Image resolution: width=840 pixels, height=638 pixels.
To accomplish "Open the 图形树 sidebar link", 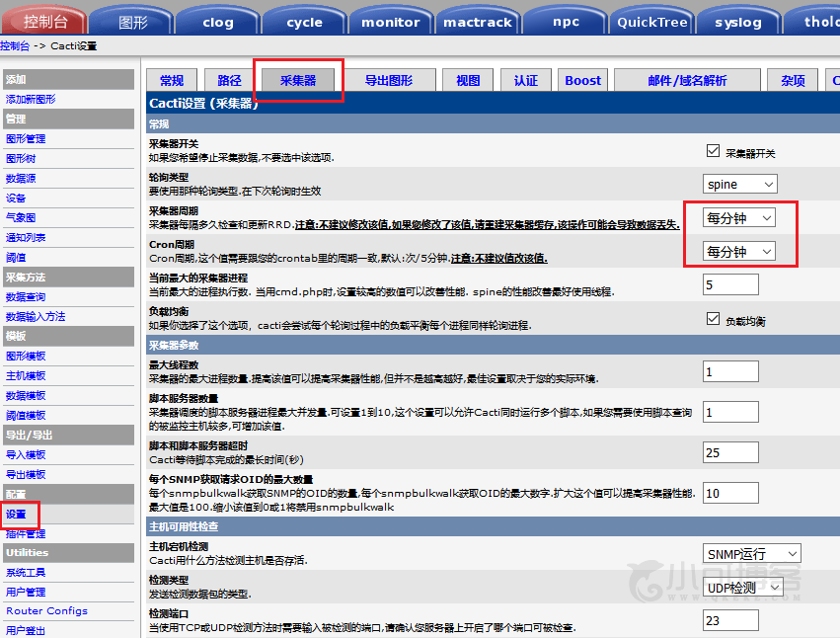I will (21, 159).
